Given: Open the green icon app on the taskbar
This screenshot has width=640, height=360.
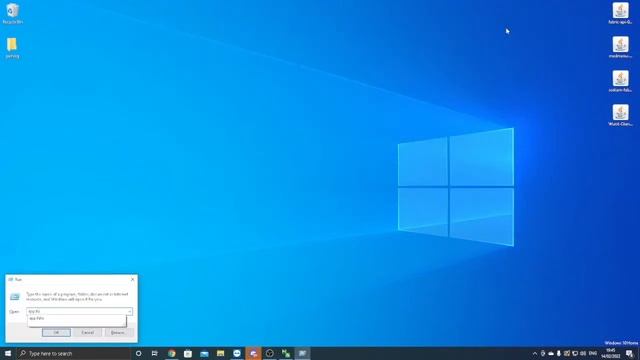Looking at the screenshot, I should pyautogui.click(x=286, y=353).
